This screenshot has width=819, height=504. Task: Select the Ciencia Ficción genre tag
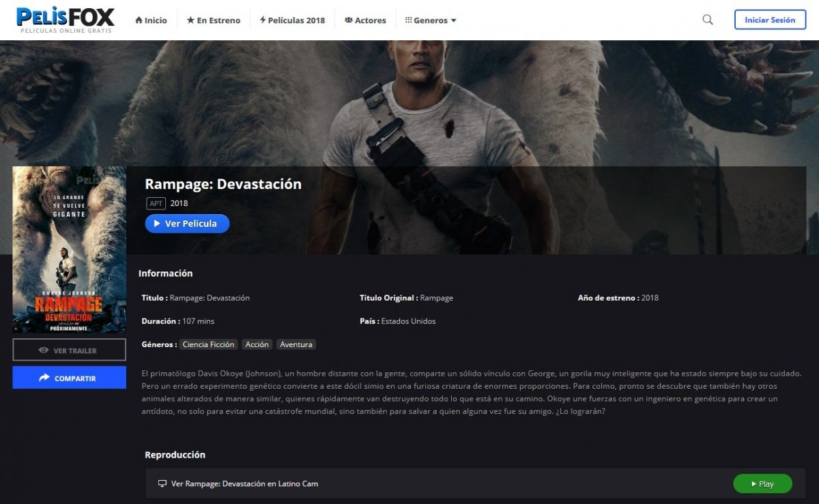(x=208, y=344)
